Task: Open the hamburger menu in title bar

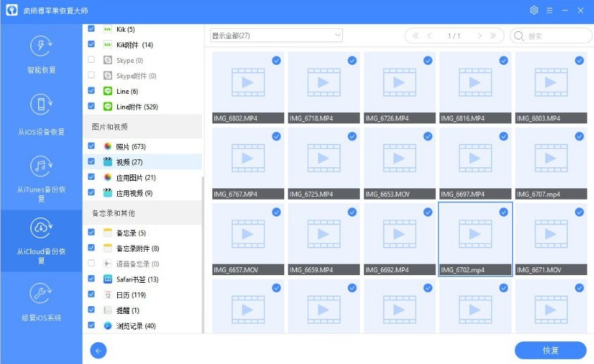Action: point(550,11)
